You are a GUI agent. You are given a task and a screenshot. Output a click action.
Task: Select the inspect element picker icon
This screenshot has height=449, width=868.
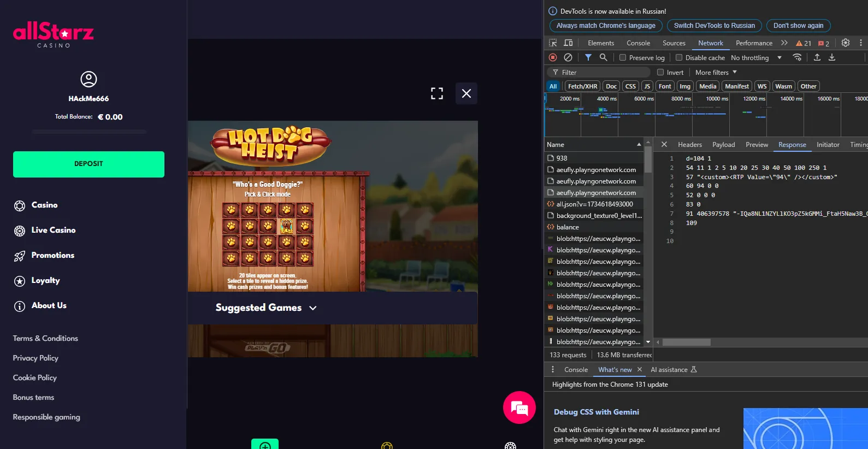click(x=553, y=43)
